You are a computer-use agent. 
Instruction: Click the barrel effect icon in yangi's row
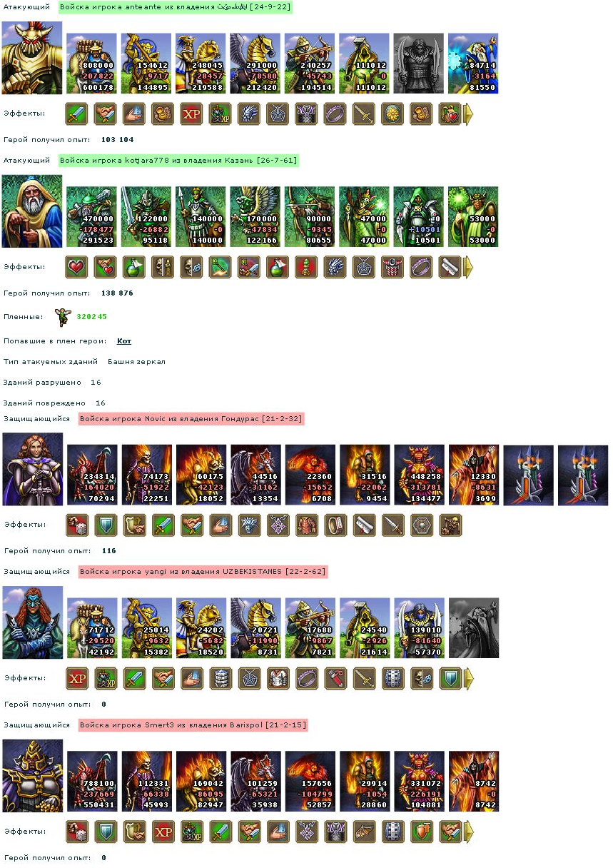[219, 678]
